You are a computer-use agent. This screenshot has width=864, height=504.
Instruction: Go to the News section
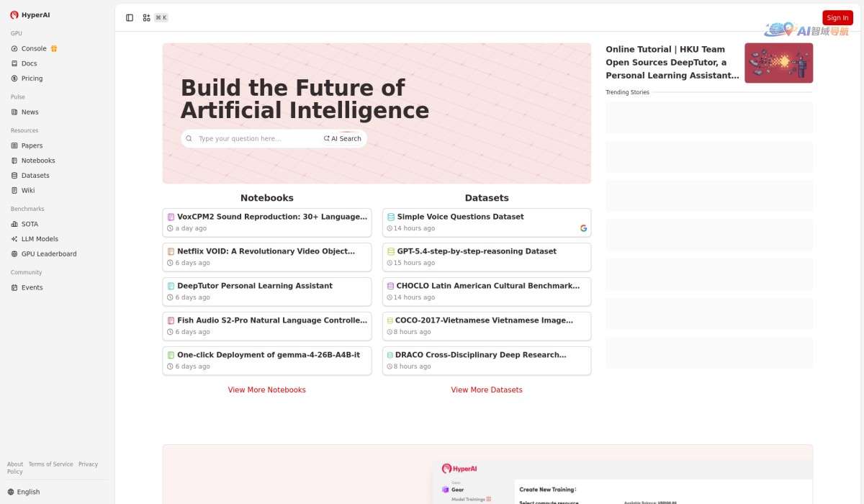30,112
